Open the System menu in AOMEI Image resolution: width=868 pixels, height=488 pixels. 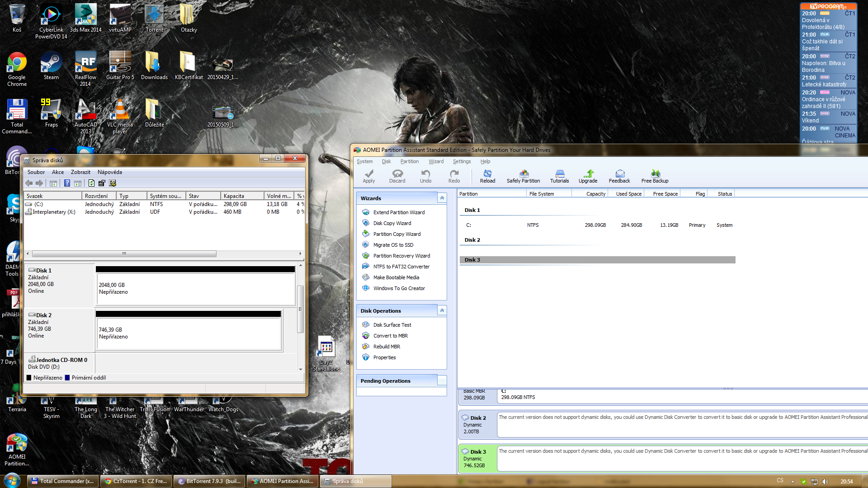[365, 161]
